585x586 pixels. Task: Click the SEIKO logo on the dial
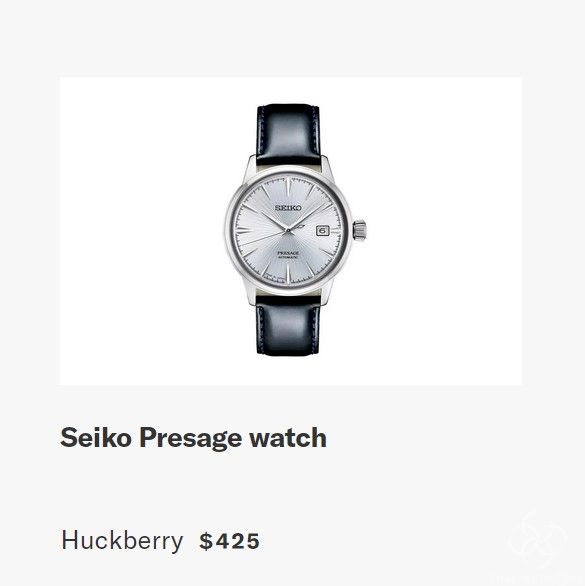[x=288, y=208]
